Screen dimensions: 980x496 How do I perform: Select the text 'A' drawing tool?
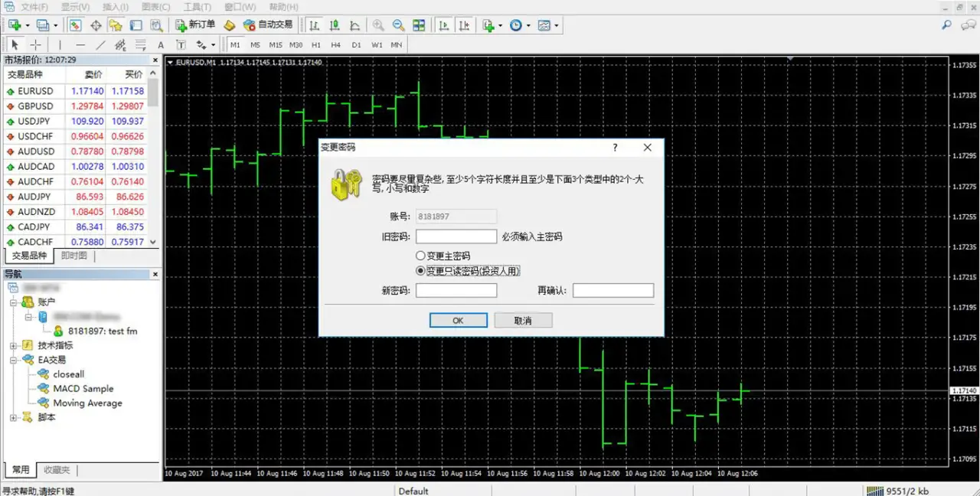coord(161,45)
